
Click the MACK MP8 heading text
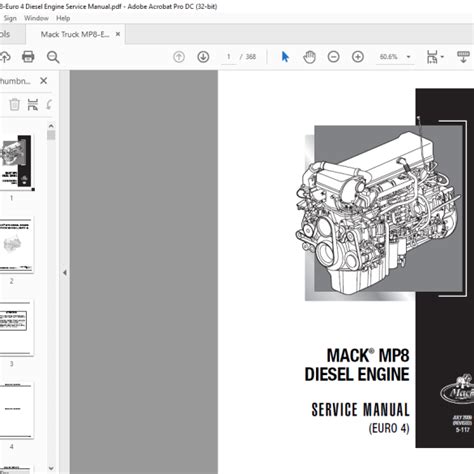[368, 355]
